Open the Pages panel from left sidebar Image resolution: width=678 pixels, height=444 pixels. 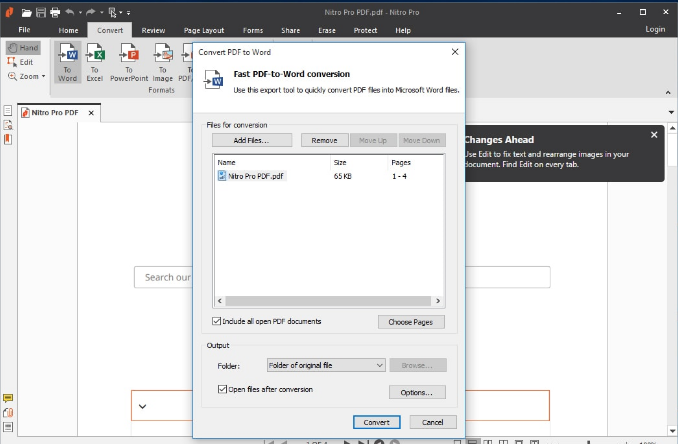8,111
